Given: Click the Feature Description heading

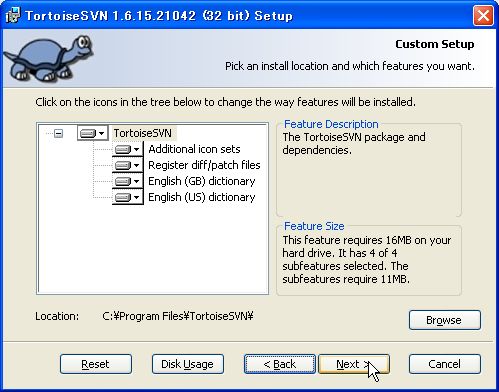Looking at the screenshot, I should click(331, 124).
